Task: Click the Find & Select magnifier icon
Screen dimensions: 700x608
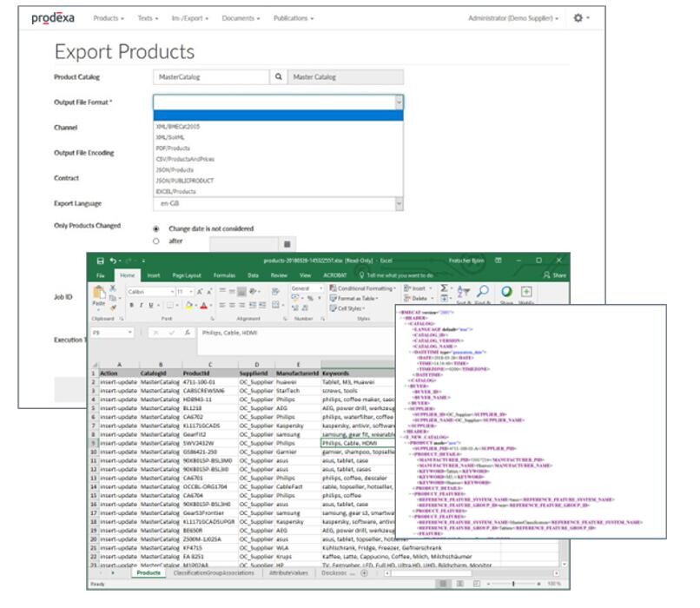Action: pyautogui.click(x=483, y=292)
